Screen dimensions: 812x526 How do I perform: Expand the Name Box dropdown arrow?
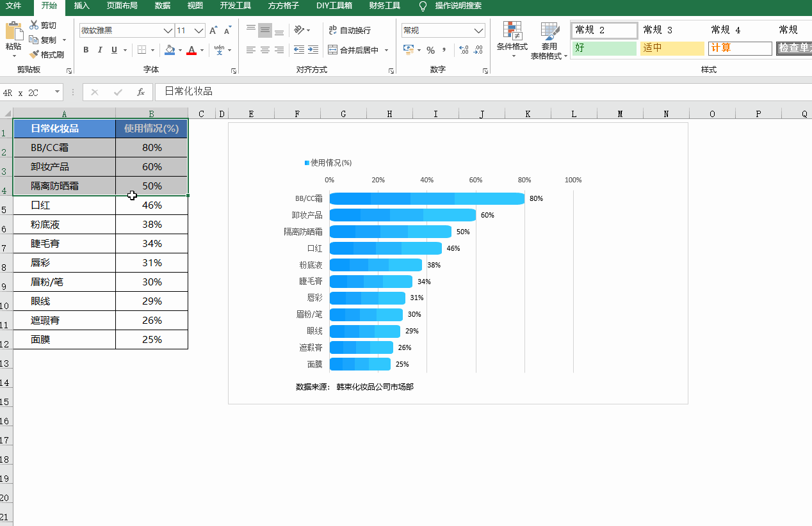coord(57,92)
